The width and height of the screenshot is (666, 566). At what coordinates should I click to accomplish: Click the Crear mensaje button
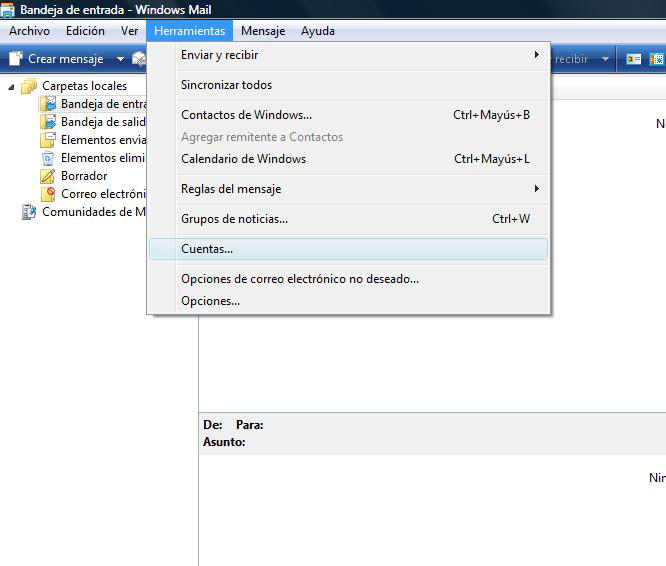tap(56, 59)
